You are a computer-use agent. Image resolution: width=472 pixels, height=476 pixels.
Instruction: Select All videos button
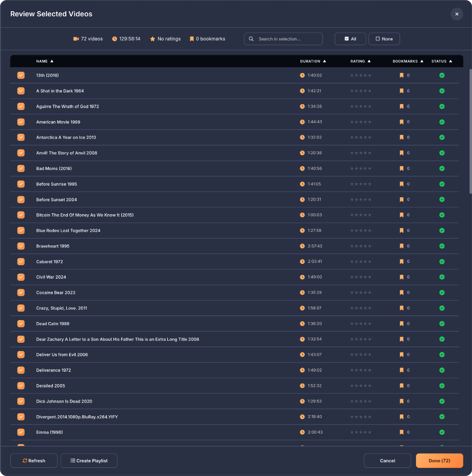coord(350,39)
